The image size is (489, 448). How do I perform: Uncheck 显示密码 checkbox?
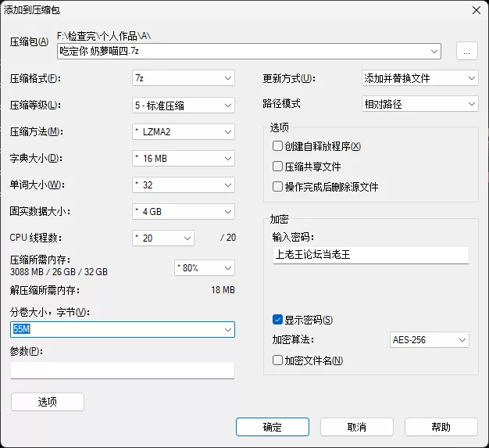[x=277, y=319]
